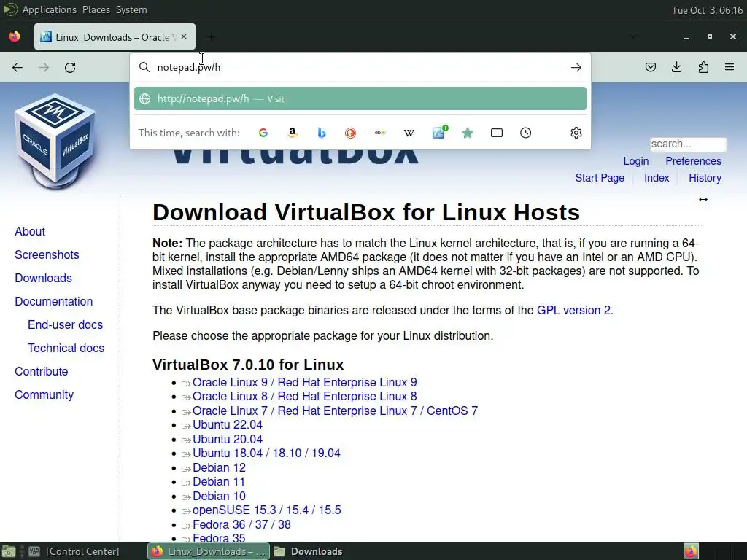This screenshot has width=747, height=560.
Task: Switch to Downloads window in taskbar
Action: 309,551
